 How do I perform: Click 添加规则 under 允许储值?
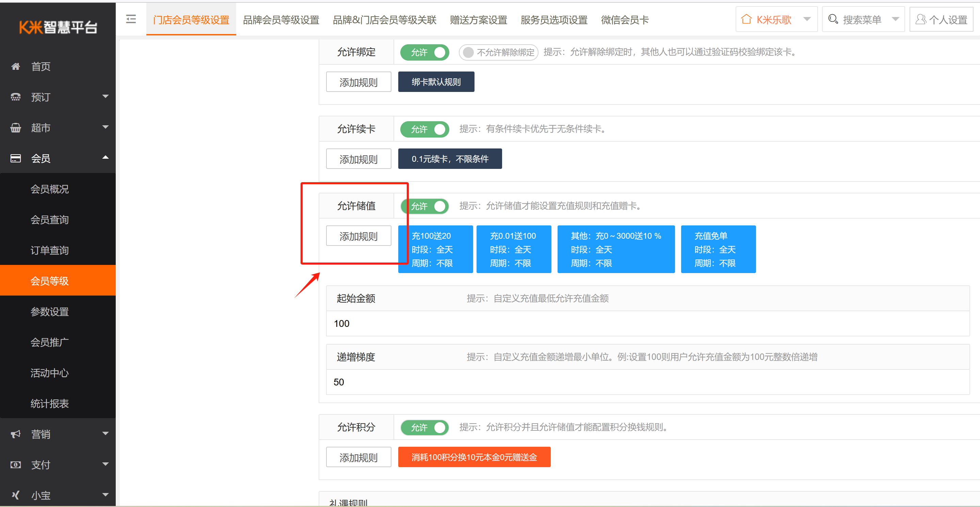[358, 236]
